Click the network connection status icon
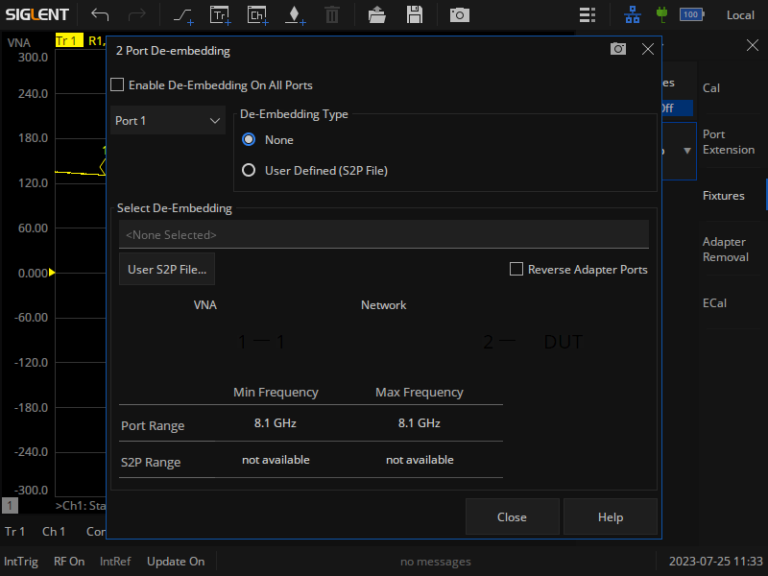 point(632,15)
